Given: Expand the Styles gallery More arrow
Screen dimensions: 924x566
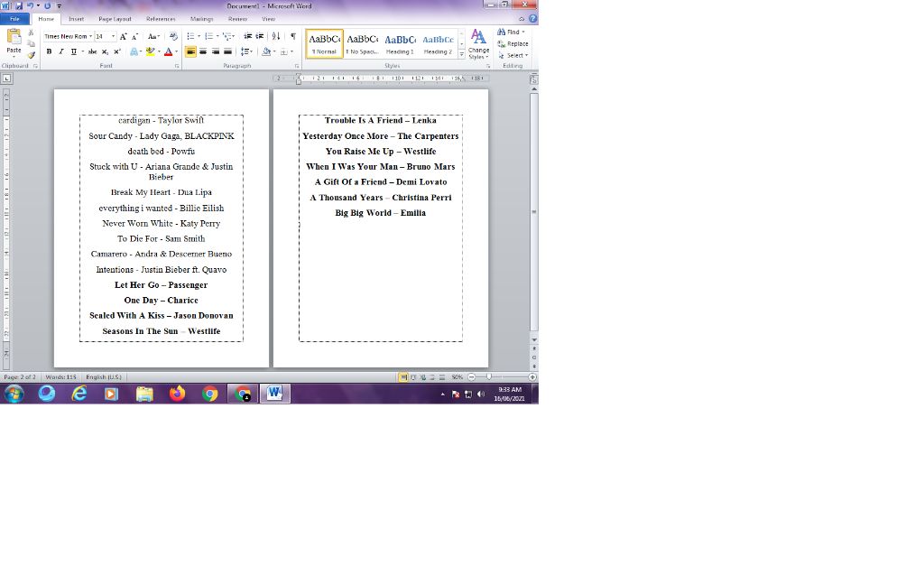Looking at the screenshot, I should (x=461, y=54).
